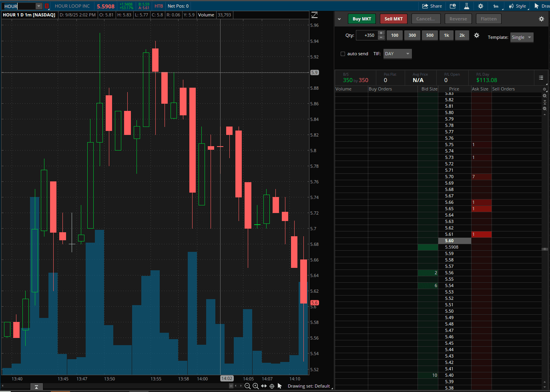Click the Reverse button
This screenshot has width=550, height=392.
pos(458,19)
